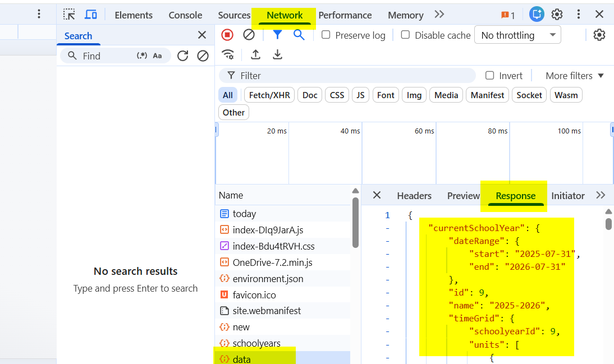Refresh the search results
614x364 pixels.
182,56
